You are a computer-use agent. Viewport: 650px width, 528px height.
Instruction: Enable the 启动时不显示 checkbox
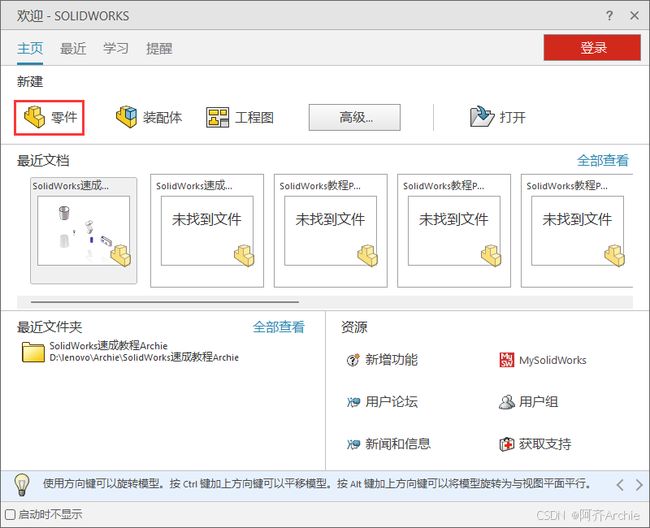pyautogui.click(x=10, y=514)
